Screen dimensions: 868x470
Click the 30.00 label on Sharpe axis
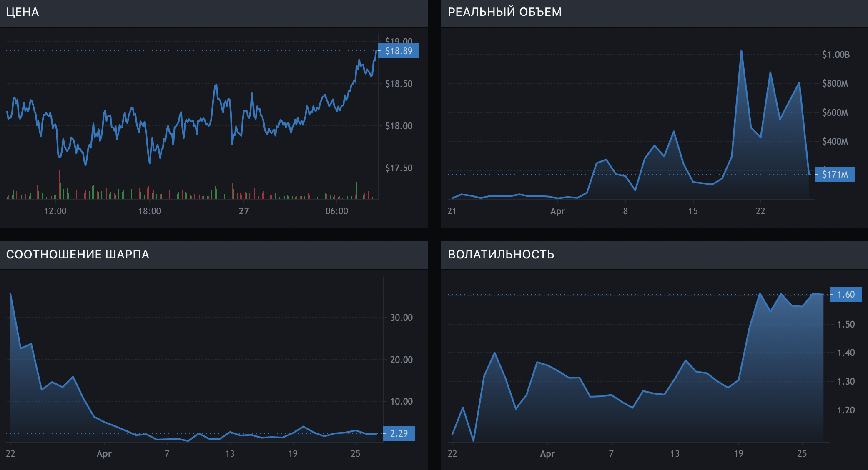coord(401,318)
